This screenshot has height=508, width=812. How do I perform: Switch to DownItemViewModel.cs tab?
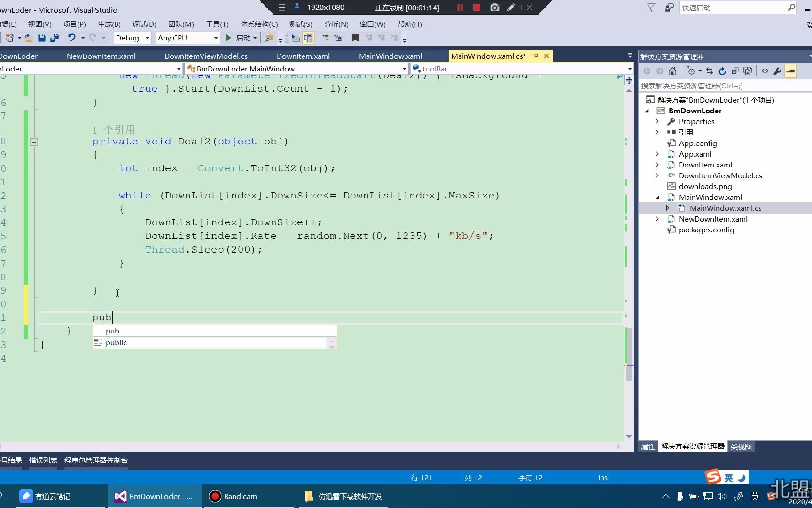pyautogui.click(x=206, y=56)
